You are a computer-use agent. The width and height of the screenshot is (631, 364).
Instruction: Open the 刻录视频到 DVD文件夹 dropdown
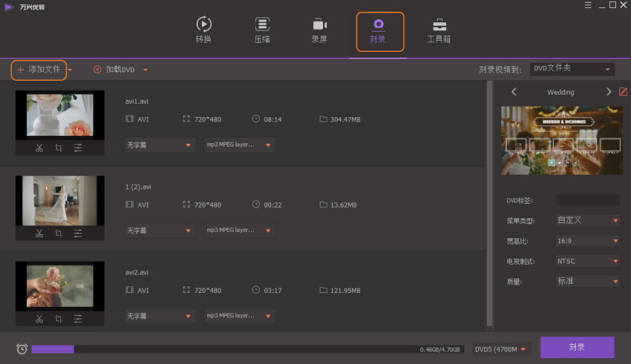tap(572, 69)
